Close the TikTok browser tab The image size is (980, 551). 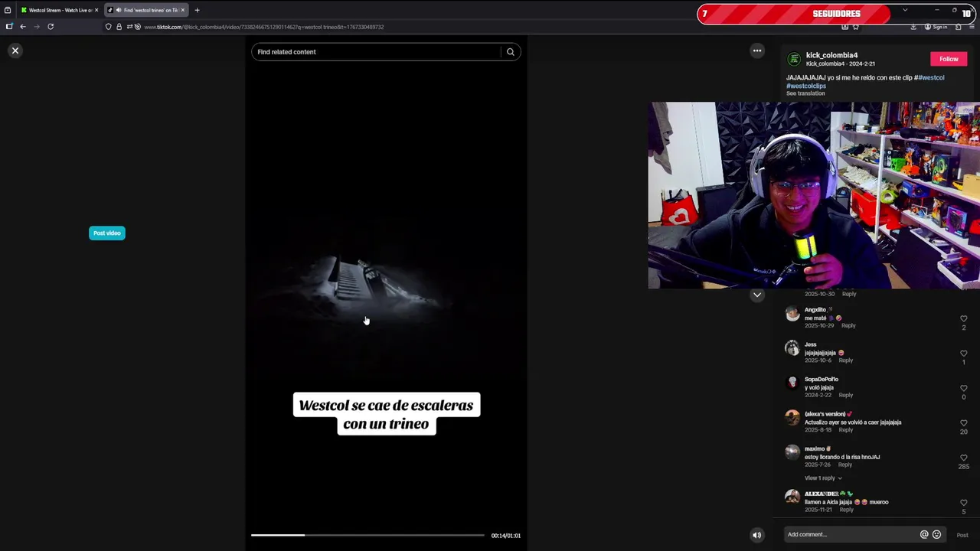pos(182,10)
